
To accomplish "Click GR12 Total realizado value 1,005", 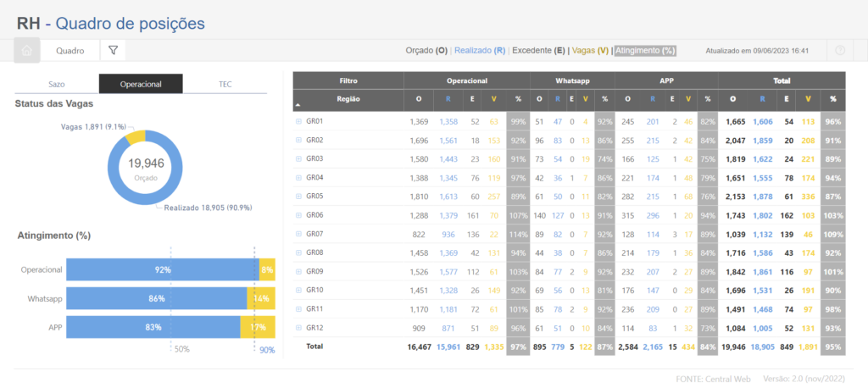I will click(x=763, y=328).
